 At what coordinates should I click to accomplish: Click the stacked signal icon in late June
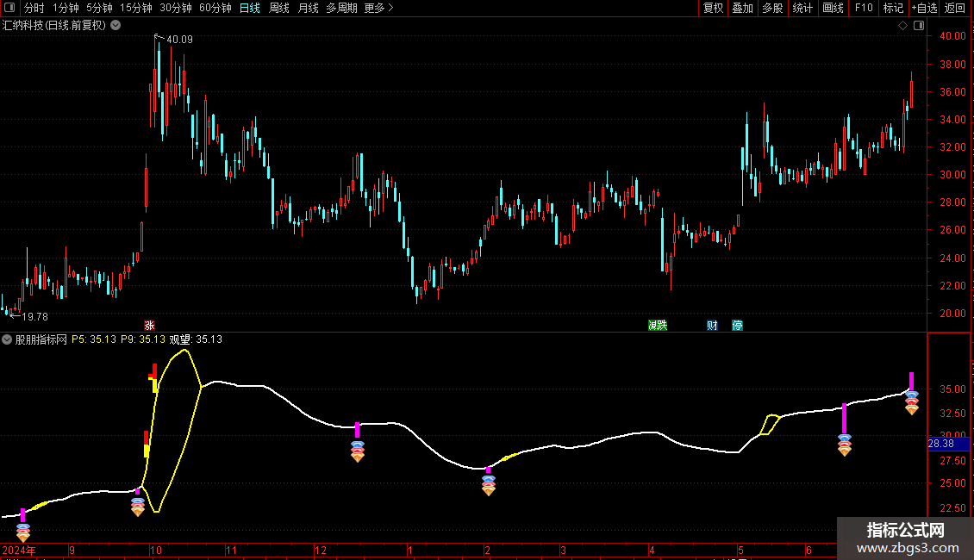click(844, 445)
